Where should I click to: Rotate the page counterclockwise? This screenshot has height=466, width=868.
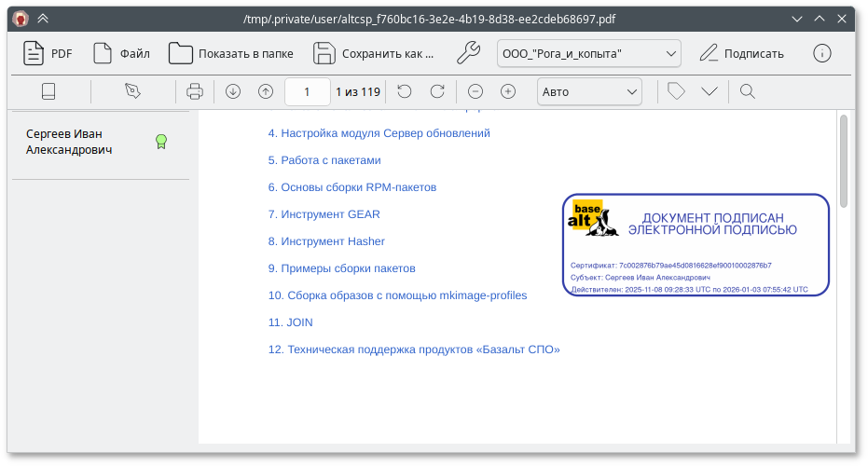click(x=405, y=91)
